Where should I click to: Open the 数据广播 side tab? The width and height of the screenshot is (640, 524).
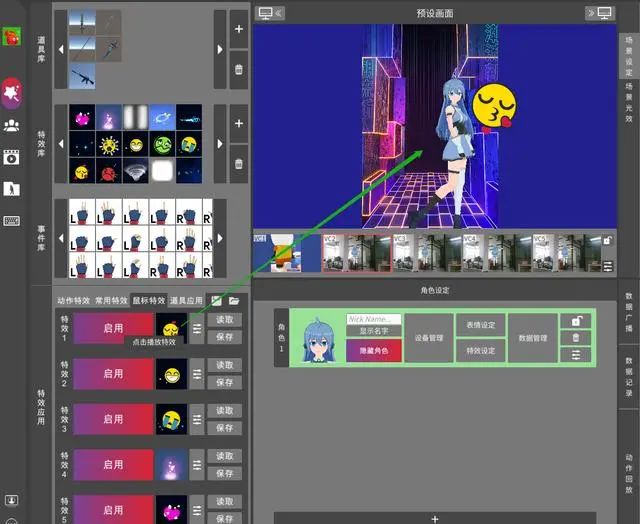629,312
